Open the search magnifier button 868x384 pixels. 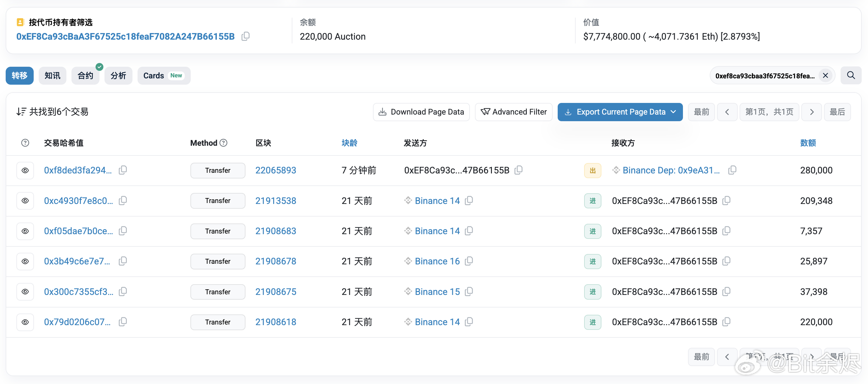[x=851, y=75]
